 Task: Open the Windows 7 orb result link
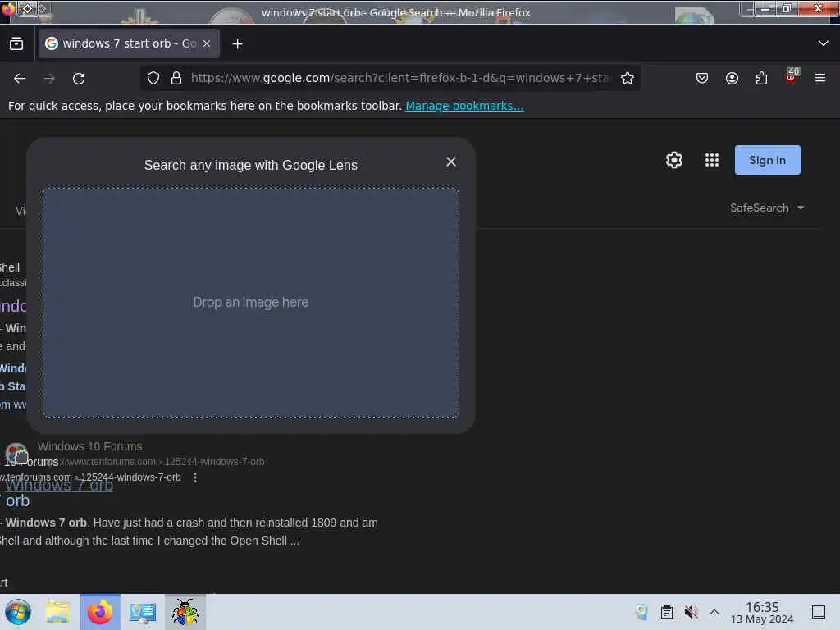click(59, 486)
